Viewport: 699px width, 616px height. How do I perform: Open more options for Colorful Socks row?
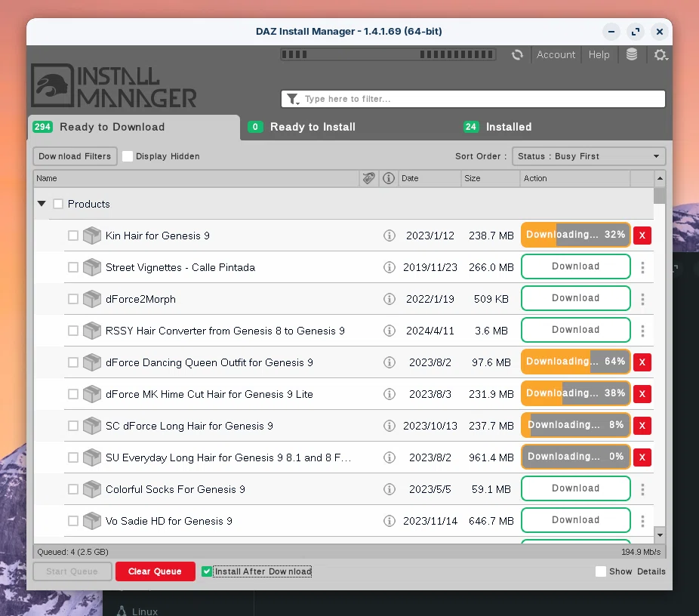642,489
